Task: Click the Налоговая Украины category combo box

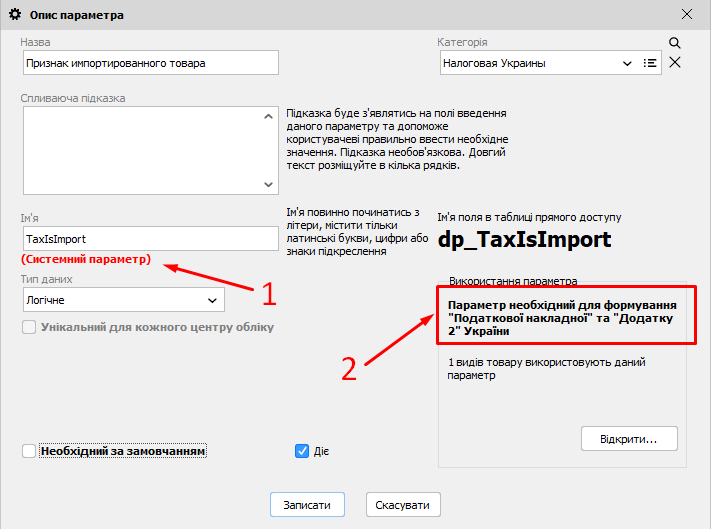Action: (530, 63)
